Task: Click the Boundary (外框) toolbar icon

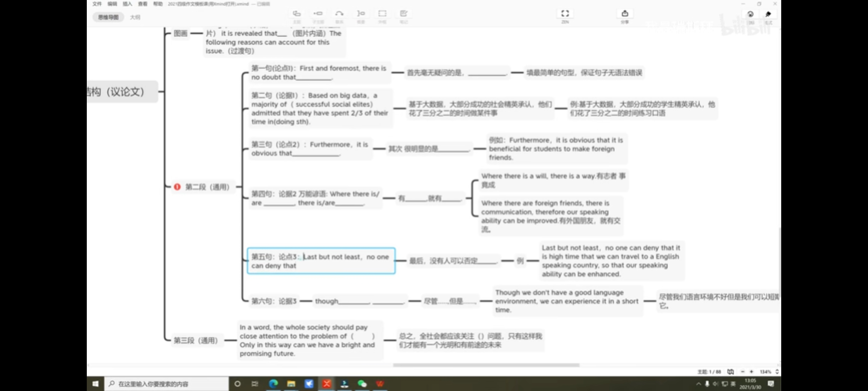Action: [x=382, y=14]
